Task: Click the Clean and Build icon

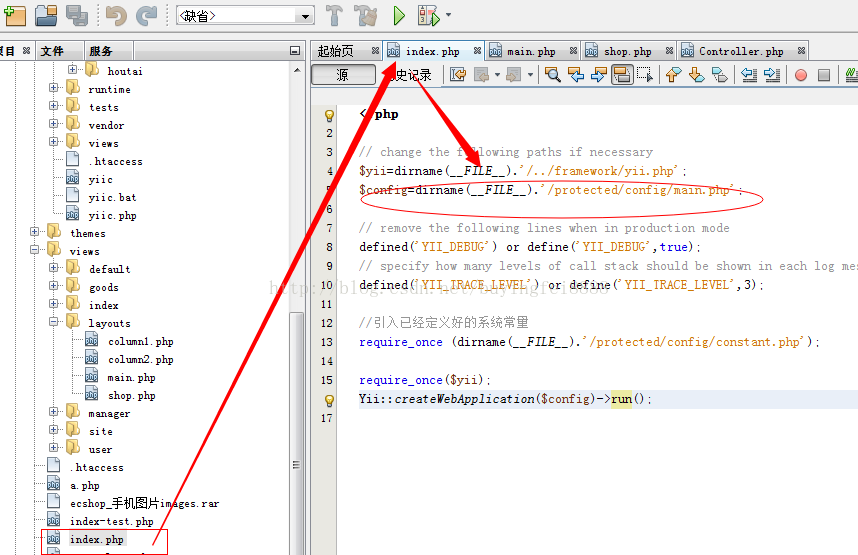Action: pos(366,15)
